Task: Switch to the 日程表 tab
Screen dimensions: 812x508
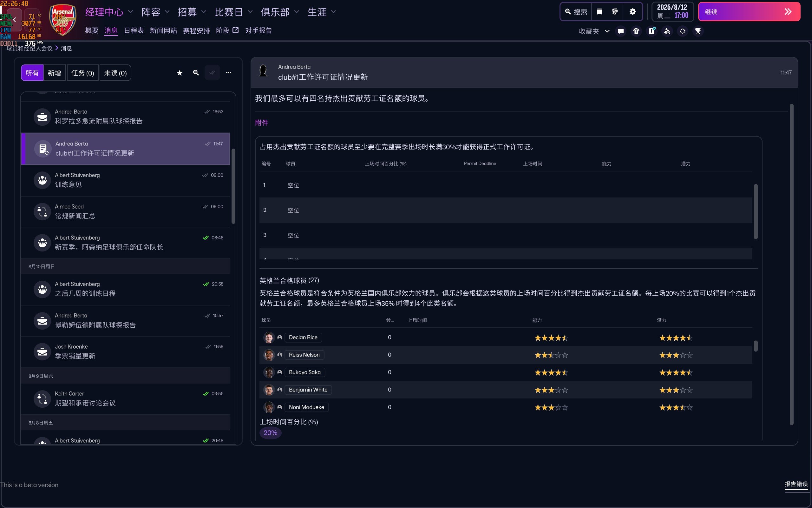Action: [134, 30]
